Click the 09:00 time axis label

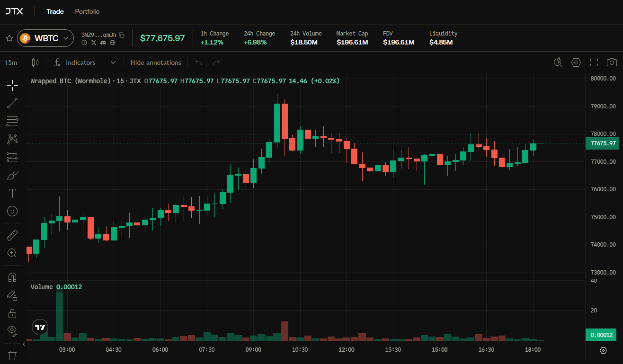(x=253, y=350)
